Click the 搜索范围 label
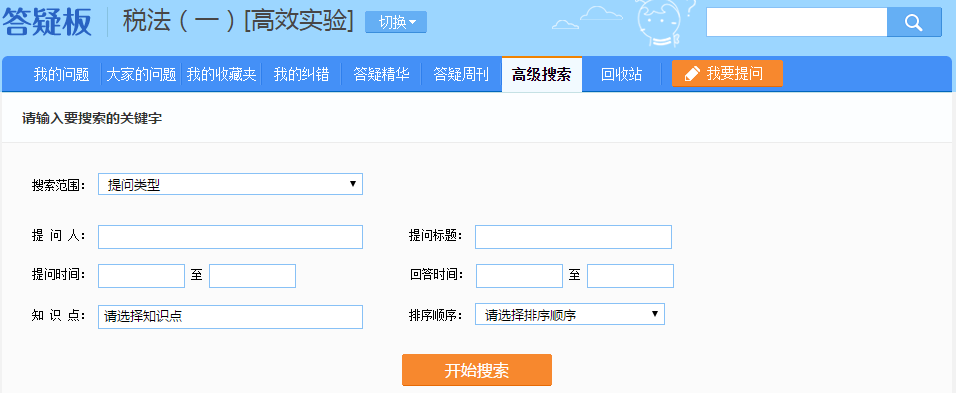 pos(59,185)
